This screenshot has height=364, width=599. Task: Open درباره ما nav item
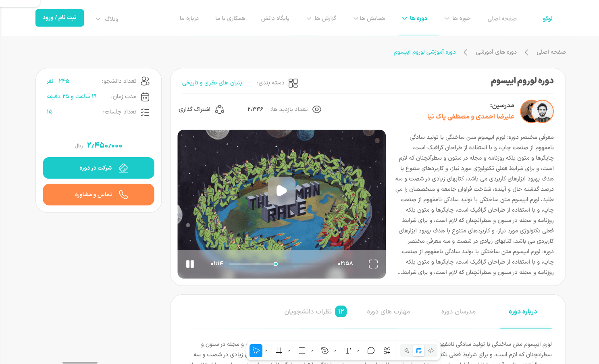[189, 18]
